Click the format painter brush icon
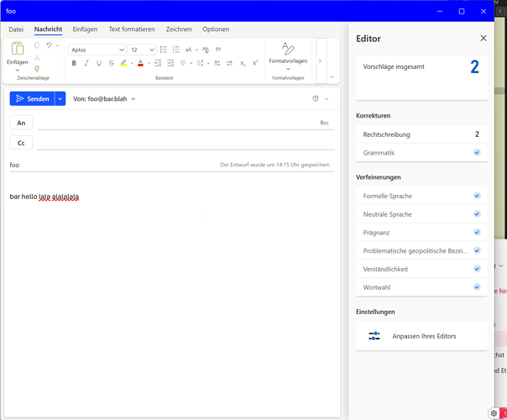Image resolution: width=507 pixels, height=420 pixels. pos(37,69)
